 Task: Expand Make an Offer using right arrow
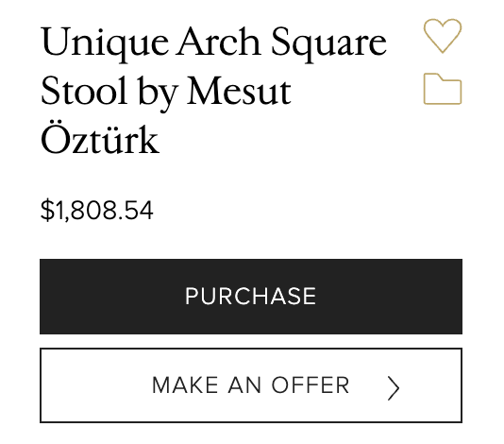[x=394, y=388]
